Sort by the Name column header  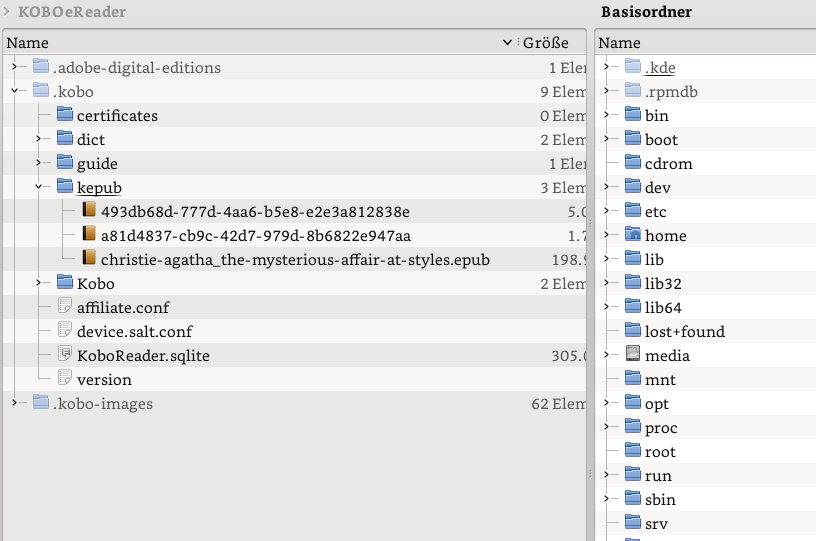pyautogui.click(x=27, y=43)
